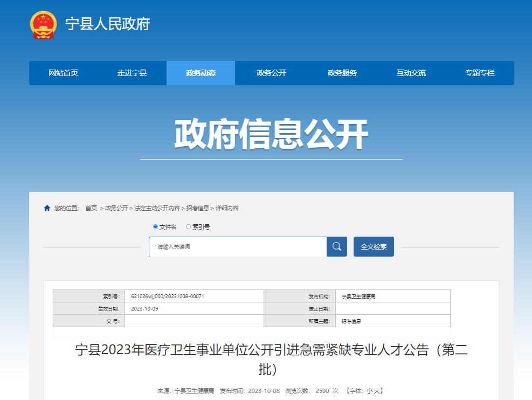Viewport: 532px width, 400px height.
Task: Open the 网站首页 navigation tab
Action: pos(63,73)
